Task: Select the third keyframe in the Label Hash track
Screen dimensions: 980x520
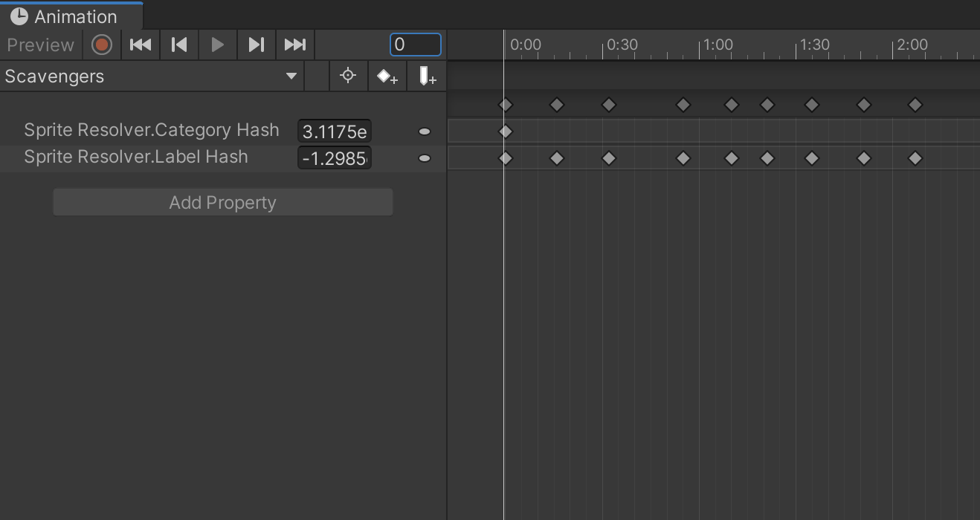Action: [609, 158]
